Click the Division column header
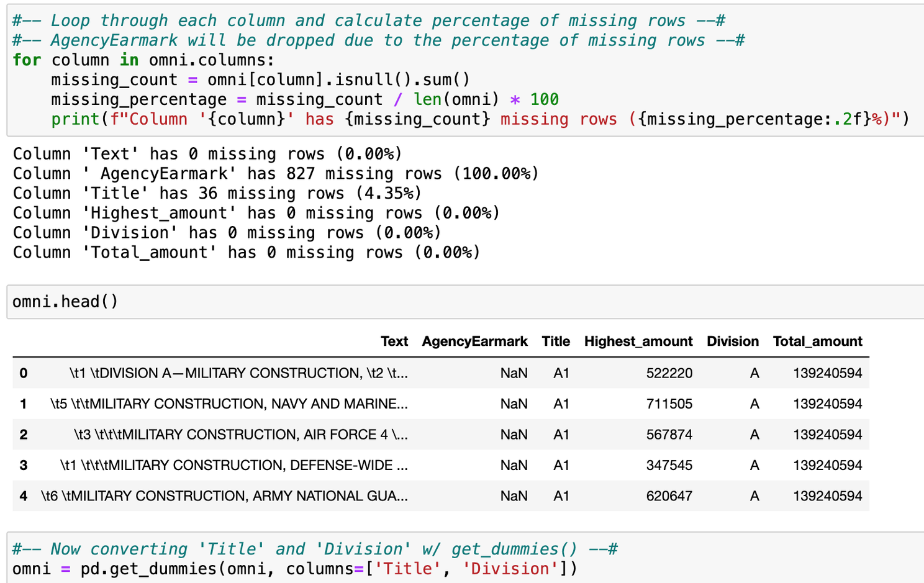The height and width of the screenshot is (583, 924). [x=732, y=341]
